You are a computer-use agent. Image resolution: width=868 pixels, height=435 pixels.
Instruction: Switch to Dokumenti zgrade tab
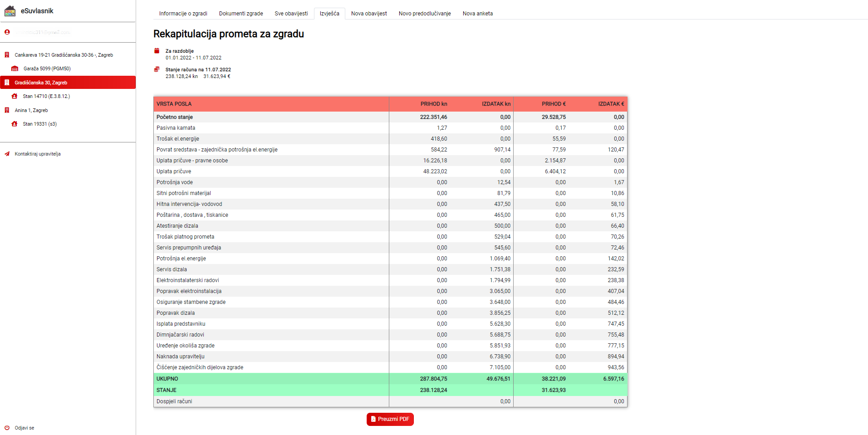click(x=241, y=14)
